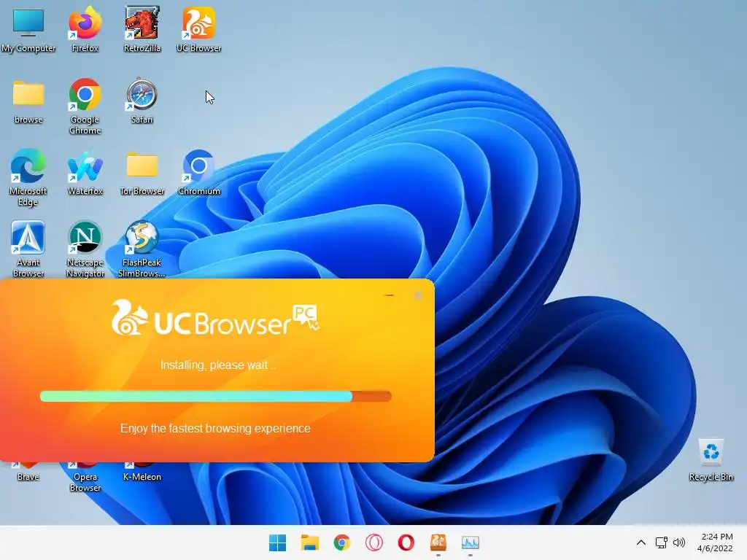Click the Opera GX outlined taskbar icon
Image resolution: width=747 pixels, height=560 pixels.
point(374,542)
